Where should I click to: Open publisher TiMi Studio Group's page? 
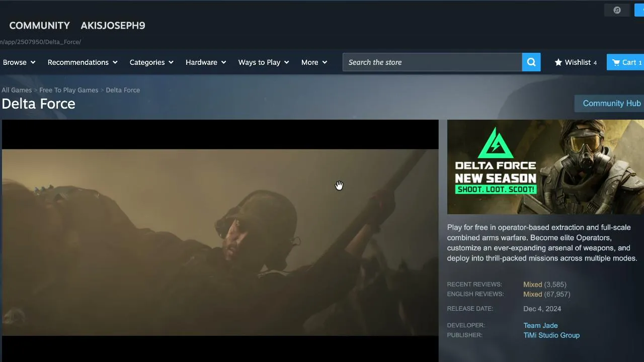551,335
